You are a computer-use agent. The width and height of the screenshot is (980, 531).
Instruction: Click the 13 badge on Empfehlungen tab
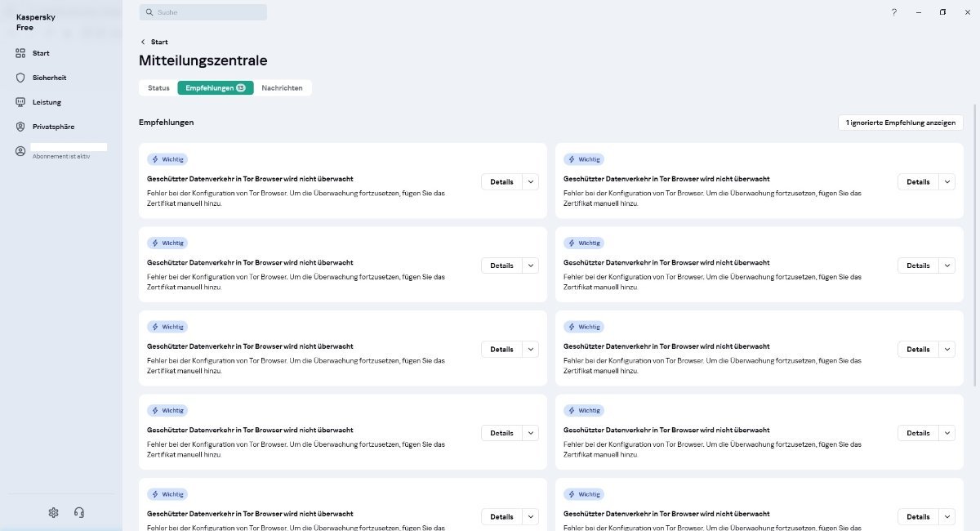(x=241, y=87)
